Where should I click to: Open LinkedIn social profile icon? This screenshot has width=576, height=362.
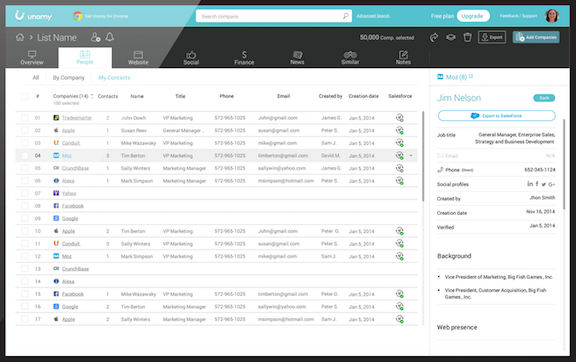[x=530, y=184]
